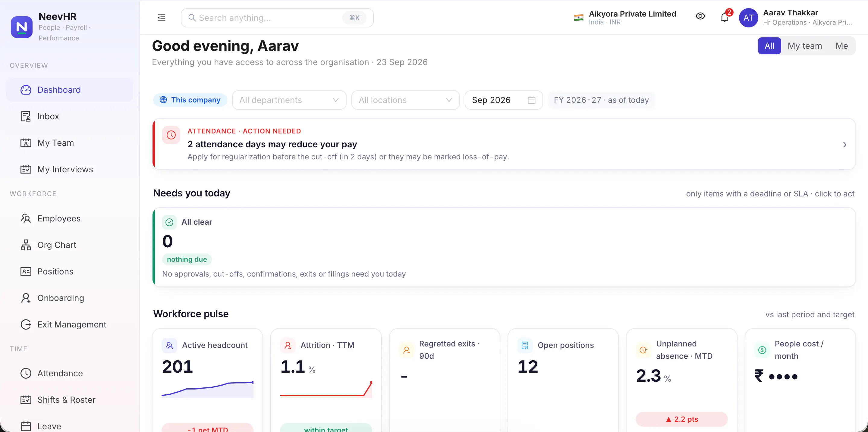
Task: Open Attendance under Time
Action: (x=69, y=374)
